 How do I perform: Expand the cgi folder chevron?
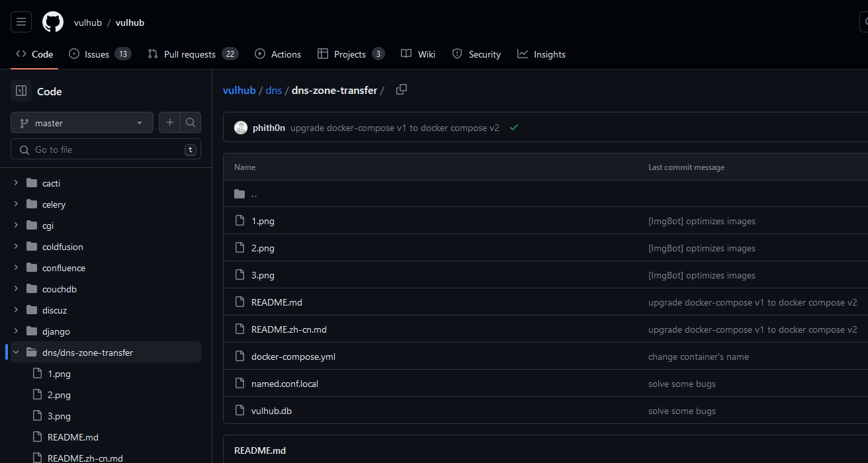(x=16, y=225)
